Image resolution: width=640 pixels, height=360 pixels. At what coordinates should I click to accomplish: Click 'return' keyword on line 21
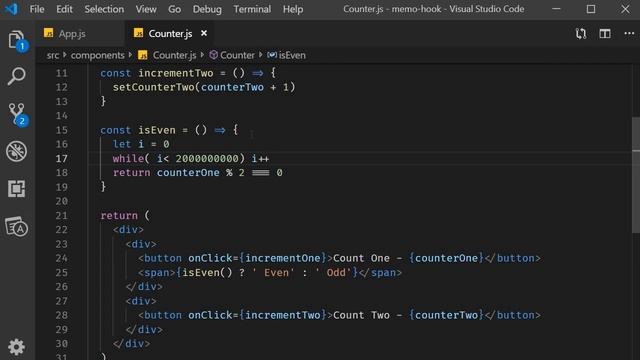(x=119, y=215)
